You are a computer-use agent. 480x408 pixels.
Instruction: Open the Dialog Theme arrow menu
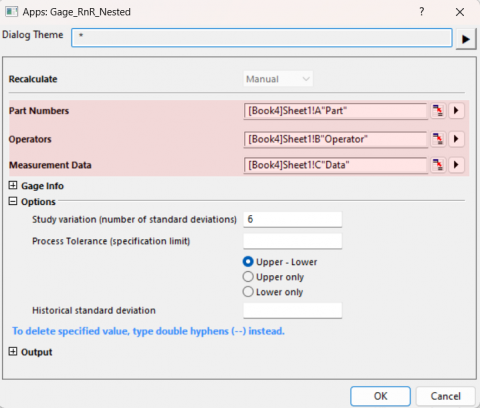(466, 39)
